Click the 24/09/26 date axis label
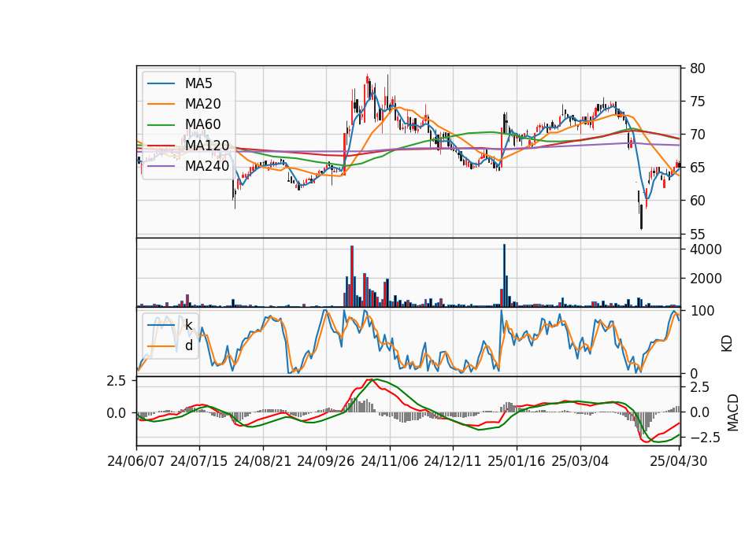This screenshot has width=756, height=543. [x=326, y=461]
